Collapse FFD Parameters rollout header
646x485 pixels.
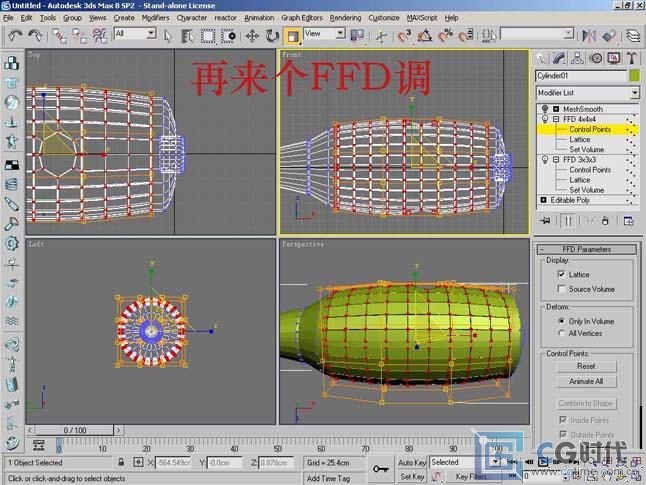coord(587,249)
